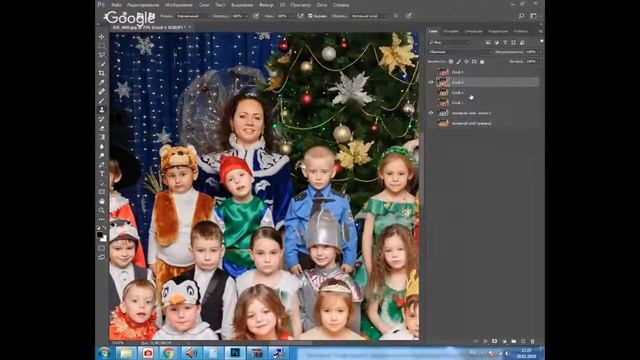Select the Pen tool

(x=101, y=165)
